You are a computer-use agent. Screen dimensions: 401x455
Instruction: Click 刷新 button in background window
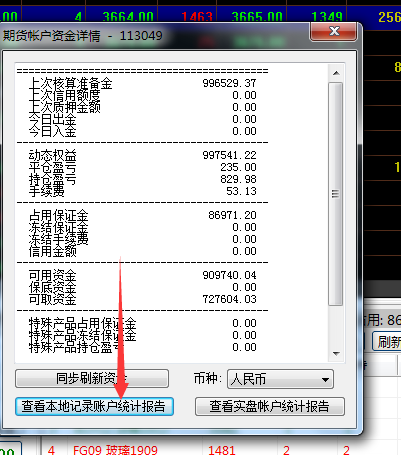(388, 342)
